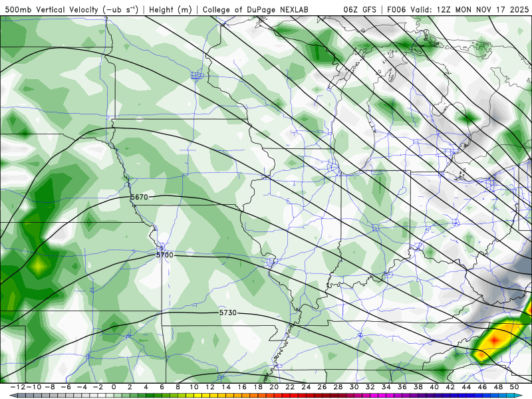Click the 20 value on the color scale

[274, 387]
